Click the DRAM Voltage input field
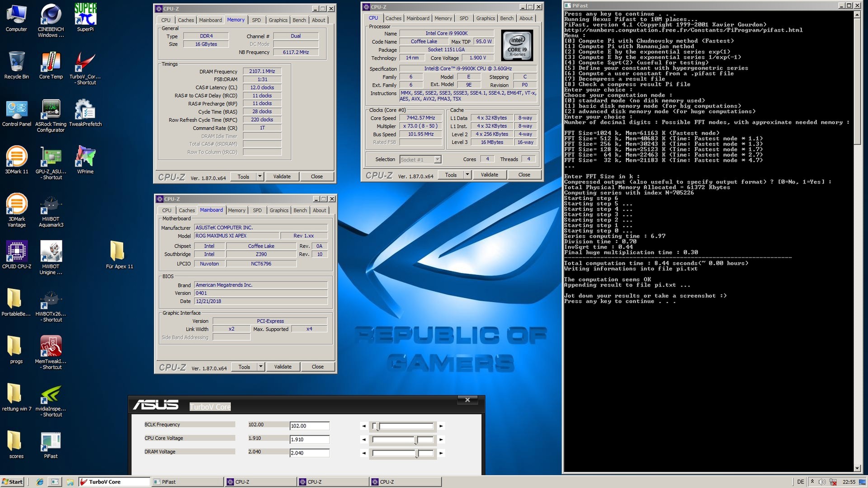Viewport: 868px width, 488px height. click(x=309, y=453)
